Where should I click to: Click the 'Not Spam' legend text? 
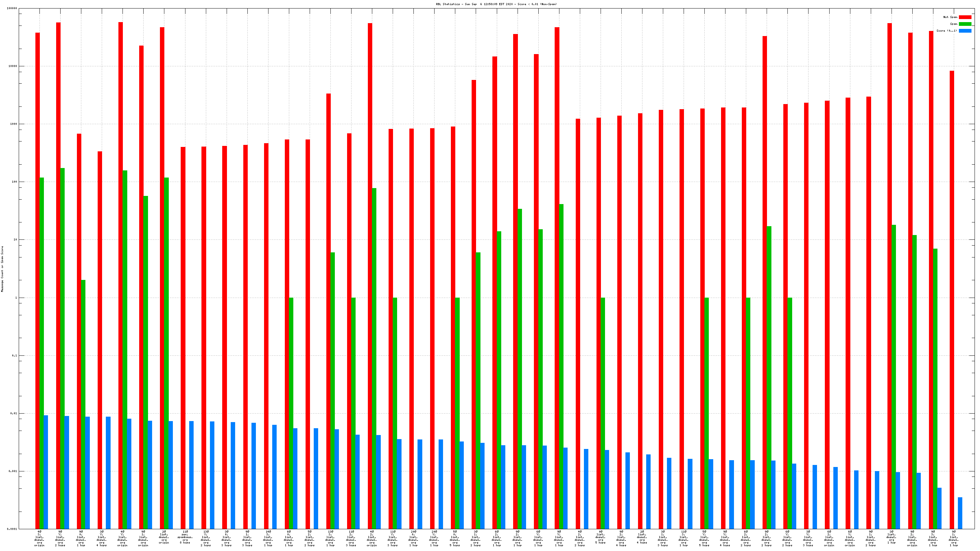(x=950, y=17)
